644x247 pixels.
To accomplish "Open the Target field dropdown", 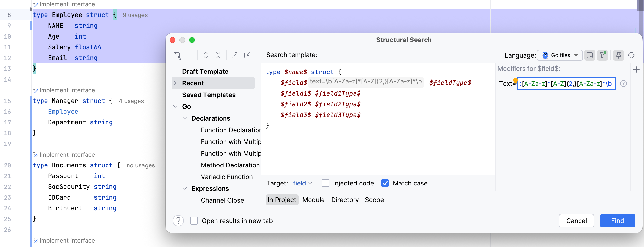I will [302, 183].
